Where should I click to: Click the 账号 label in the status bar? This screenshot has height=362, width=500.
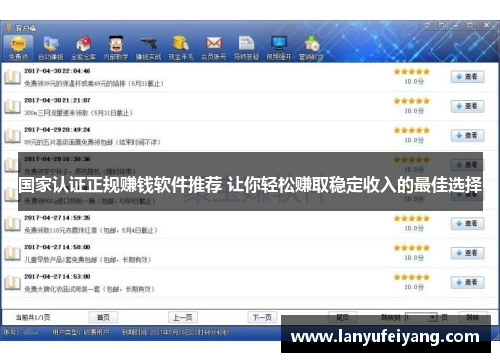click(x=11, y=332)
